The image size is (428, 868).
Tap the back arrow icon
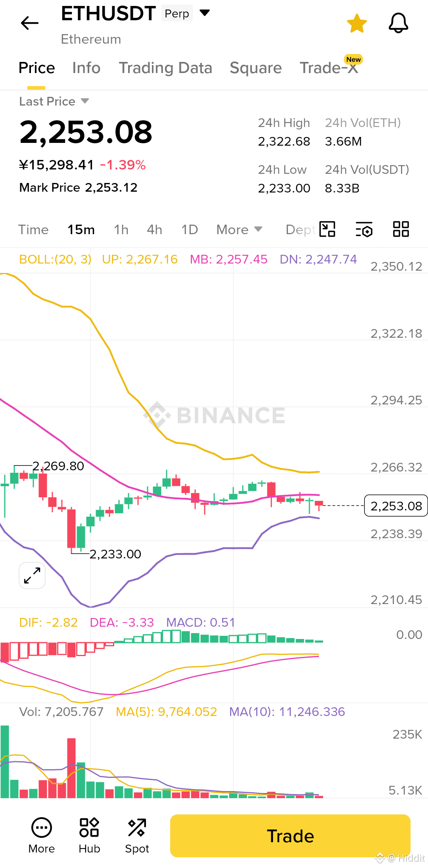30,23
